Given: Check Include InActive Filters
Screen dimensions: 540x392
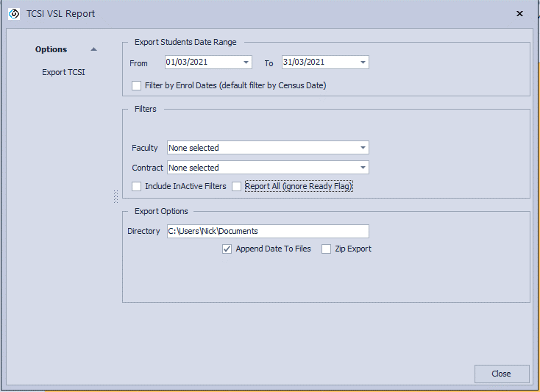Looking at the screenshot, I should pyautogui.click(x=137, y=187).
